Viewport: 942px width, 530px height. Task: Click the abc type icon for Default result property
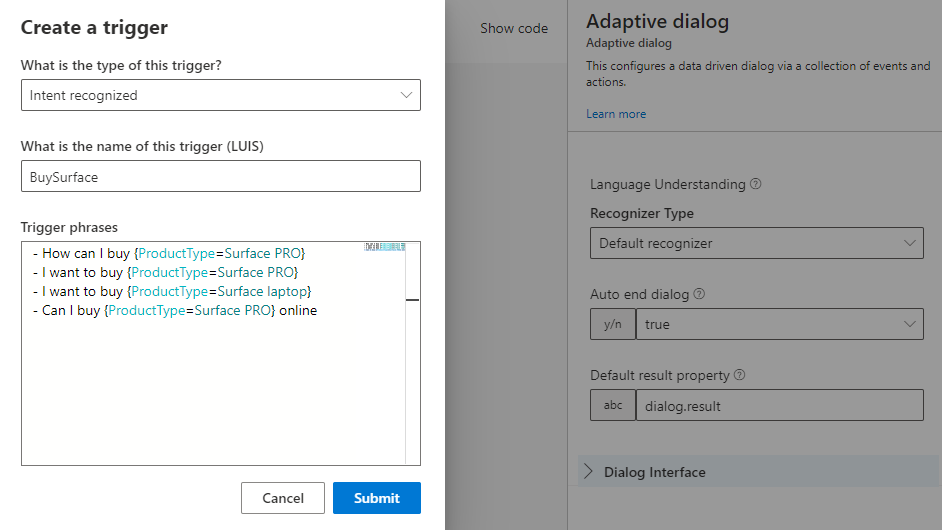click(613, 406)
